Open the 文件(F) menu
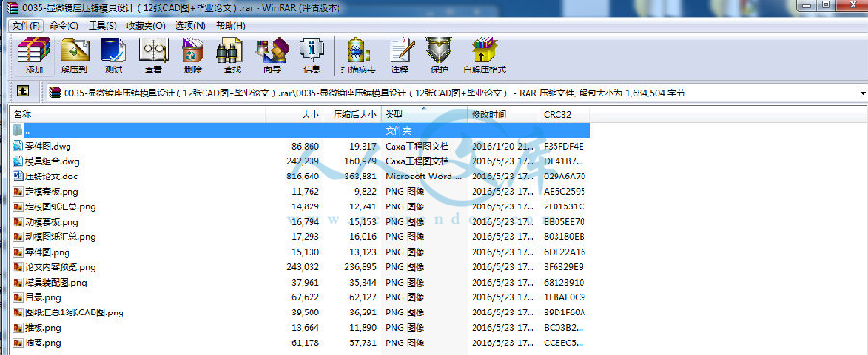Viewport: 868px width, 355px height. click(26, 25)
